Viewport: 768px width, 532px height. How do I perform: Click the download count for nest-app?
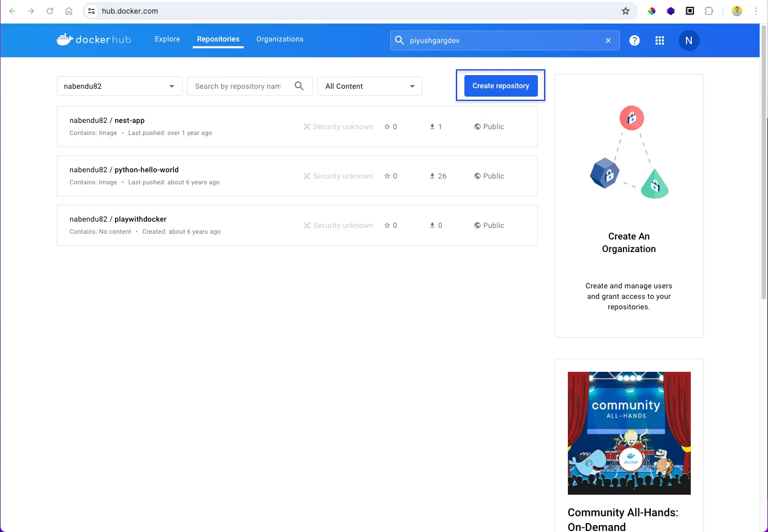click(x=436, y=127)
